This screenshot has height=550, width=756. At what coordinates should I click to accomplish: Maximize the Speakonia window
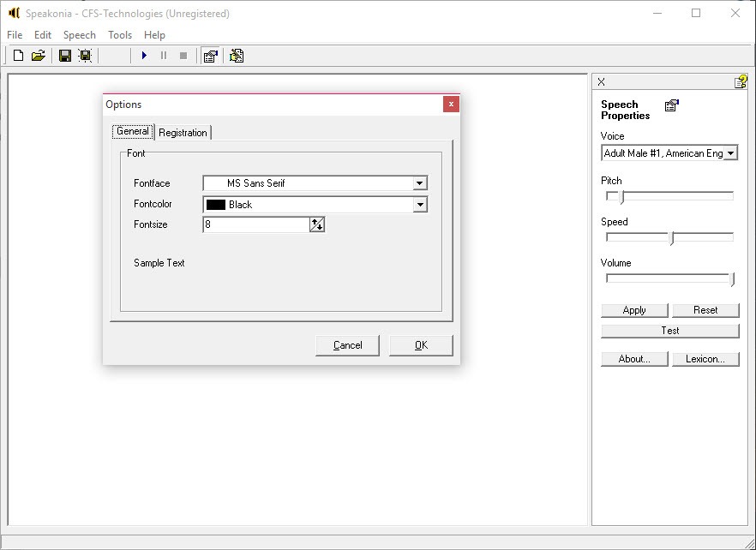click(x=696, y=13)
